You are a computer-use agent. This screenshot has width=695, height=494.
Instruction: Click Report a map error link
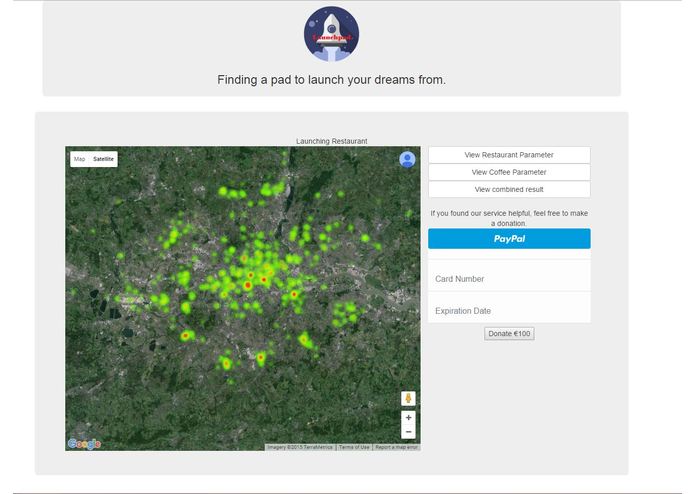coord(396,447)
